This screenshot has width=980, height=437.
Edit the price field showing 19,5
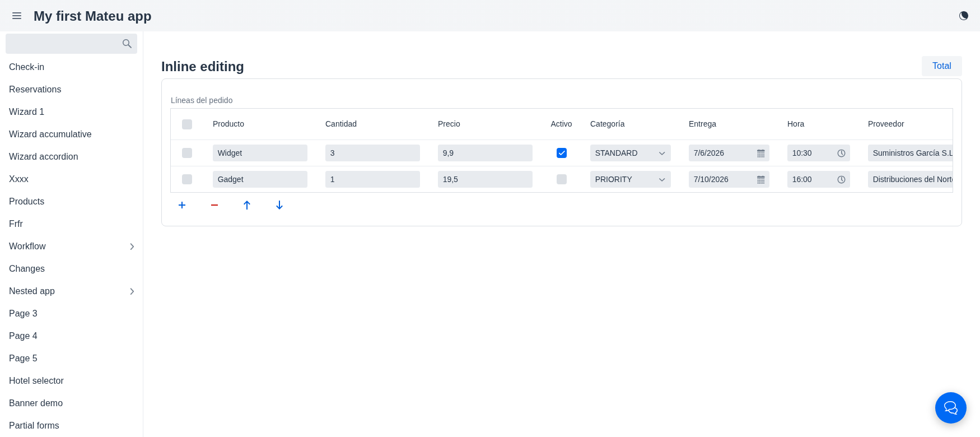pyautogui.click(x=485, y=179)
